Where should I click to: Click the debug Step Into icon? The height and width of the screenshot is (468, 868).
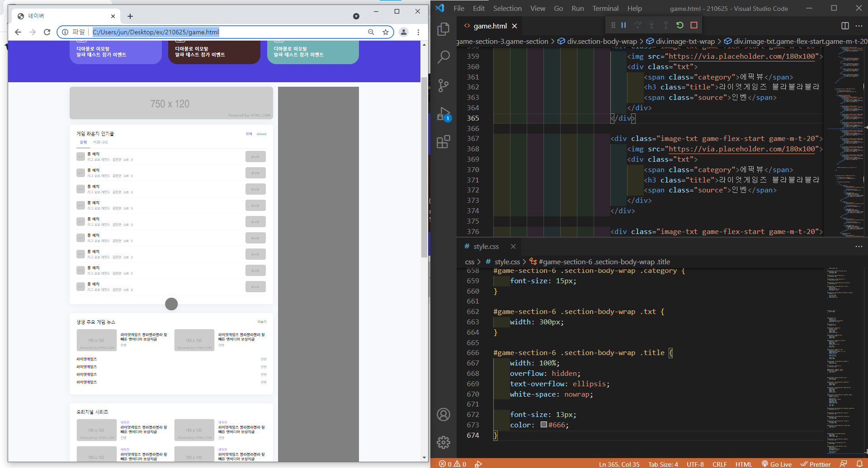[x=651, y=25]
